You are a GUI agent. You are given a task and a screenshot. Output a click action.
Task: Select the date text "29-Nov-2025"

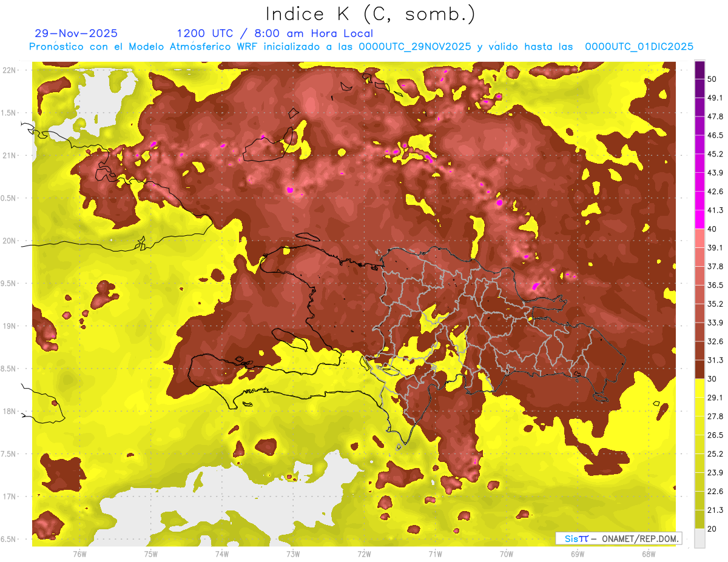76,33
